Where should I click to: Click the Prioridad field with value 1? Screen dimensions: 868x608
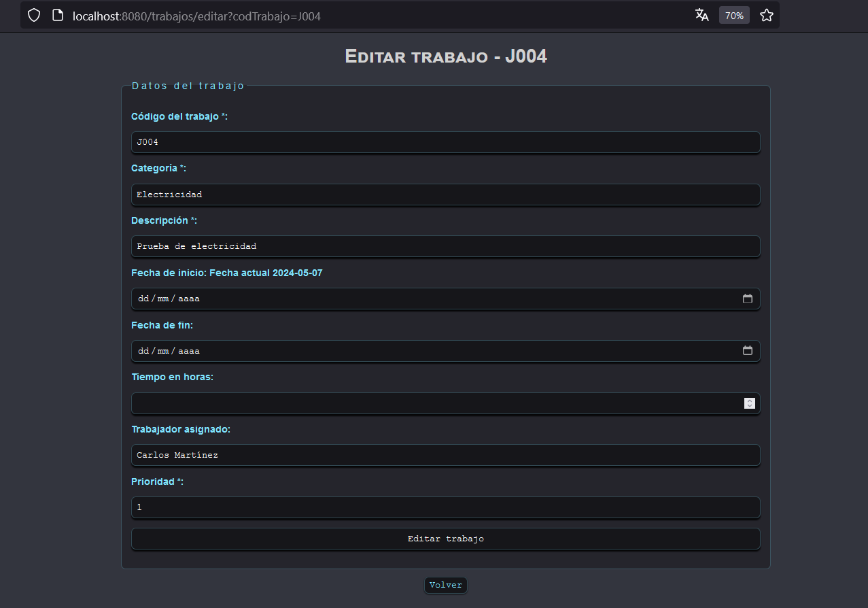[x=445, y=507]
